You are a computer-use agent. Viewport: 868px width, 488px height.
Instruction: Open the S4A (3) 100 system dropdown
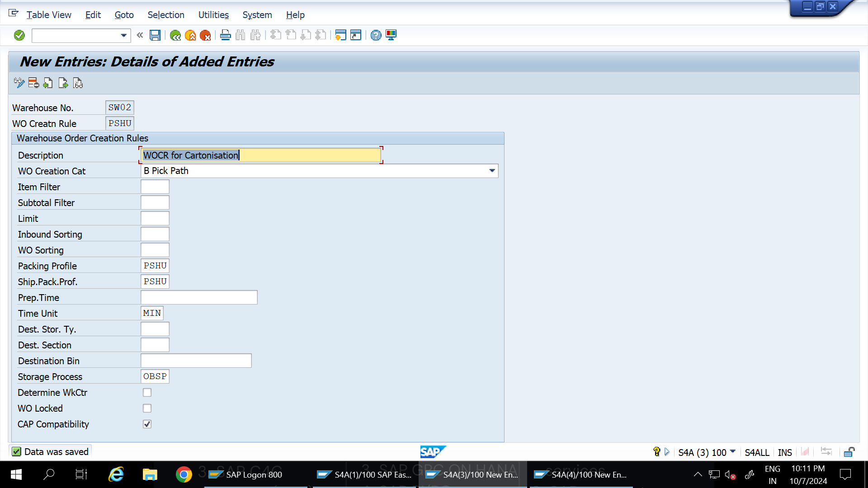pyautogui.click(x=732, y=452)
